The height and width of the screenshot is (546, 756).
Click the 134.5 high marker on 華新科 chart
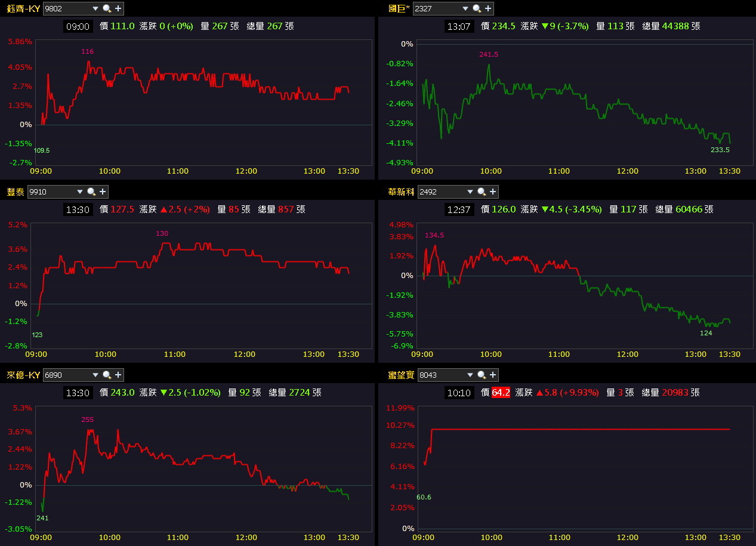(434, 235)
